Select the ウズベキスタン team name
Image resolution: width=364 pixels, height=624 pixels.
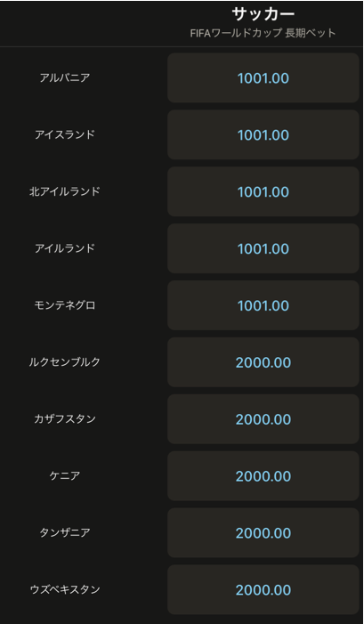65,589
